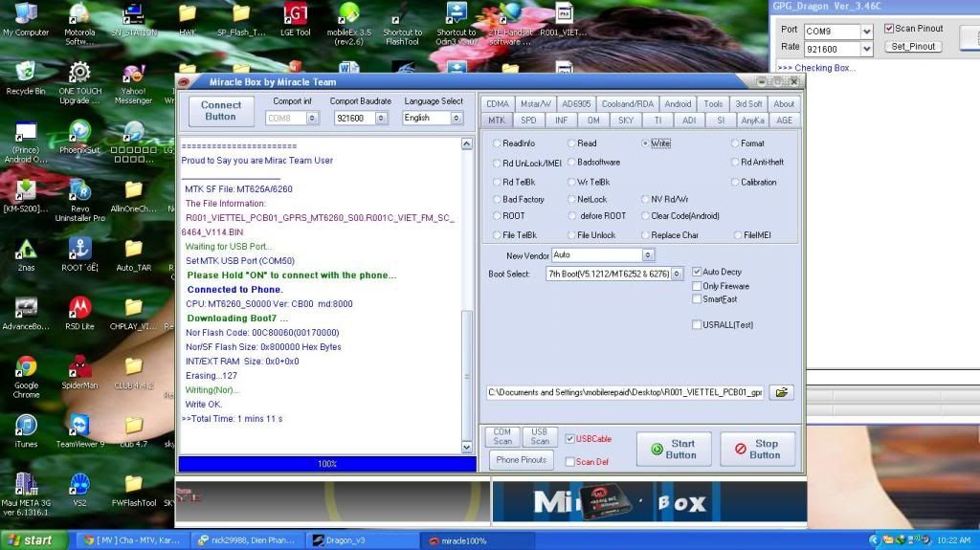The image size is (980, 550).
Task: Click the USB Scan button
Action: (540, 436)
